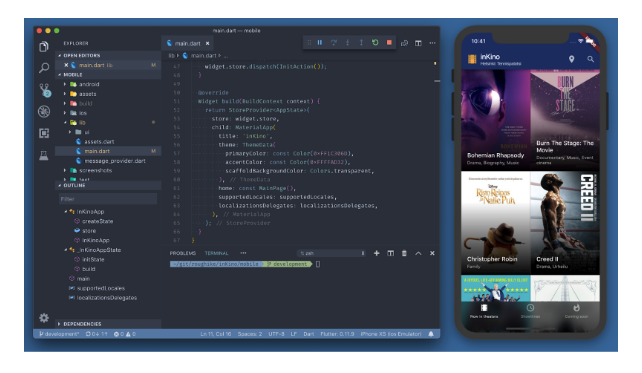
Task: Click the iPhone XS device selector
Action: (391, 334)
